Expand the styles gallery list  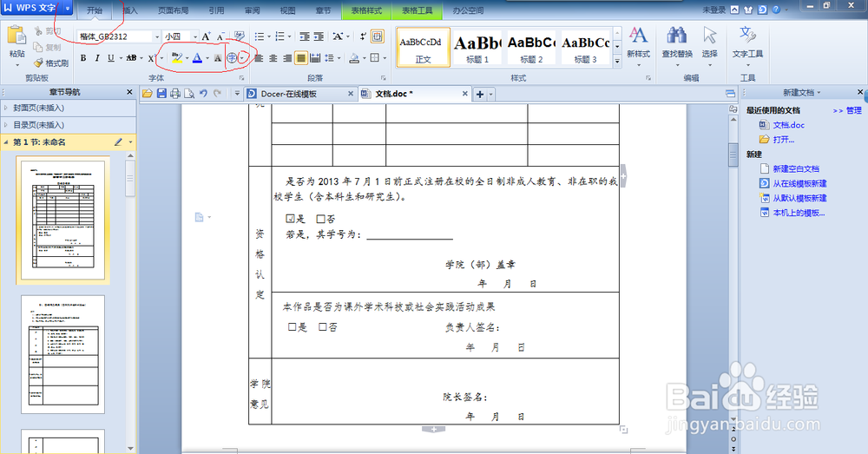[616, 62]
